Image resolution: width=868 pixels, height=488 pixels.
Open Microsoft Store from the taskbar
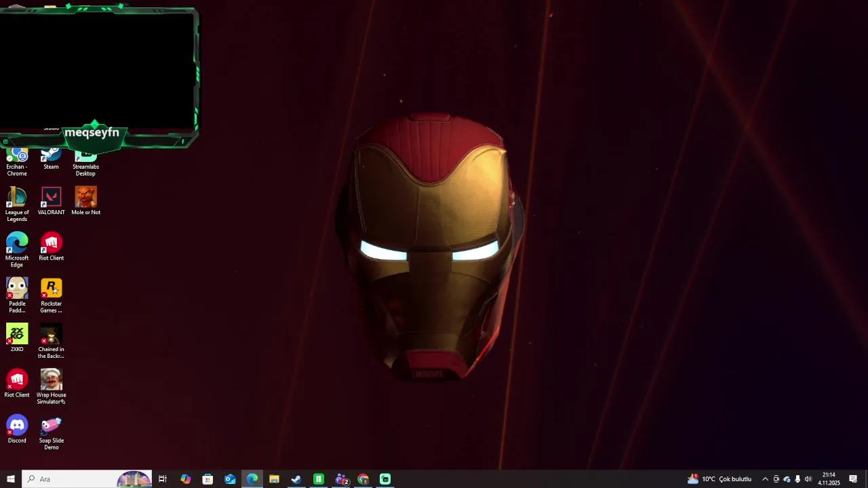[208, 479]
